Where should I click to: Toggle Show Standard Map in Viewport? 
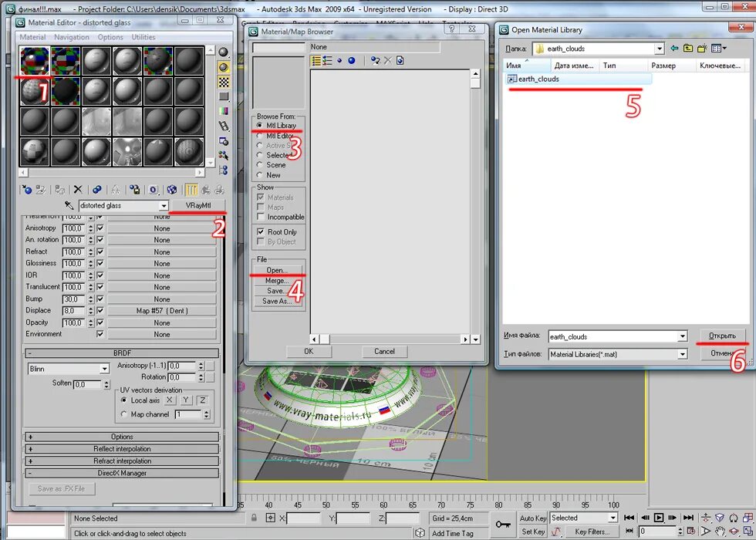170,189
